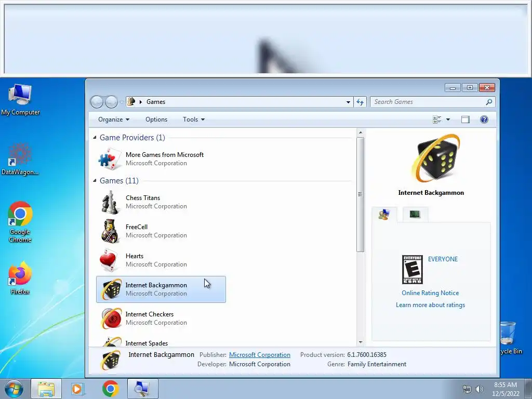Open Learn more about ratings link
The height and width of the screenshot is (399, 532).
pos(430,305)
